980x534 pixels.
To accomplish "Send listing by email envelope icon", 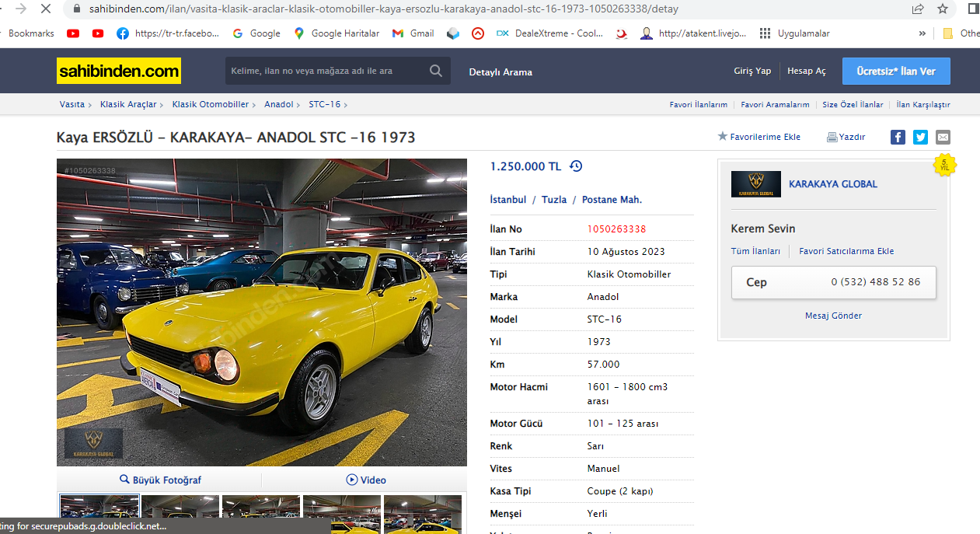I will (943, 137).
